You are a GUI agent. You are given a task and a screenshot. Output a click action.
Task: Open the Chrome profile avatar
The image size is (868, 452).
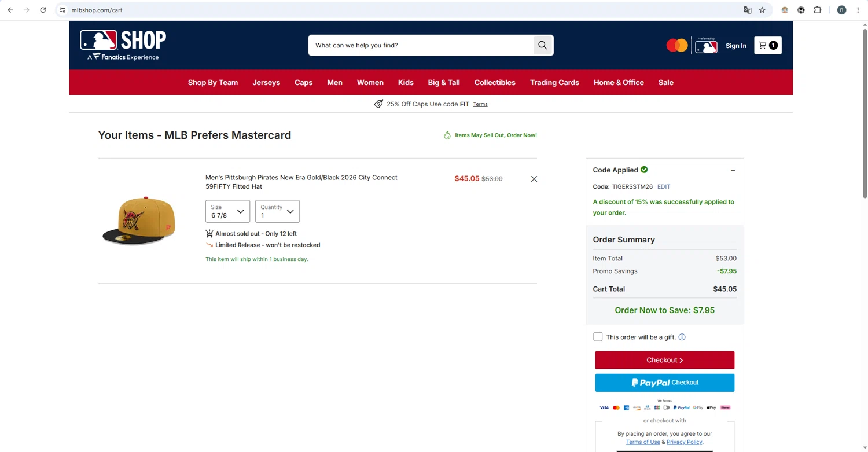click(842, 10)
